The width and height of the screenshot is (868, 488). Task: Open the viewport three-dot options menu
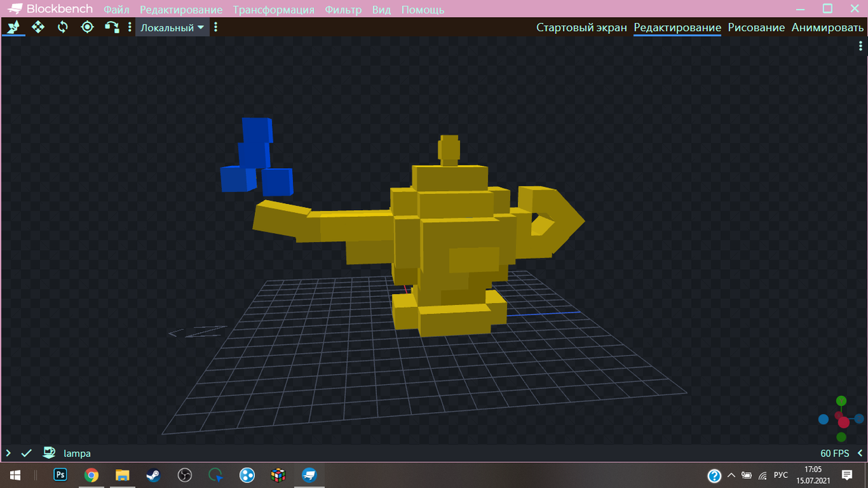[x=860, y=46]
